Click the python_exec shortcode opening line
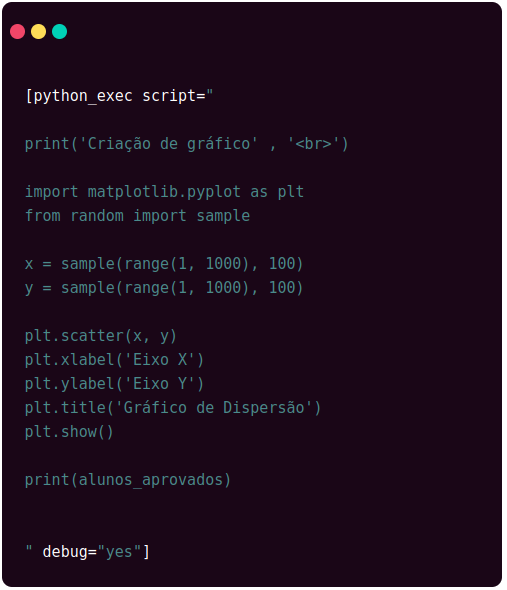Viewport: 507px width, 590px height. 119,96
